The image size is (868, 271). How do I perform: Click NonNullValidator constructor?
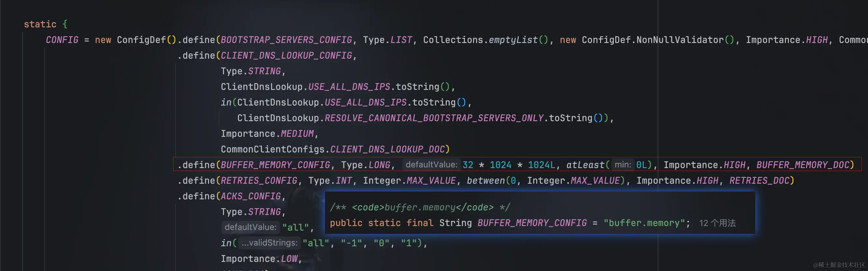pyautogui.click(x=685, y=40)
